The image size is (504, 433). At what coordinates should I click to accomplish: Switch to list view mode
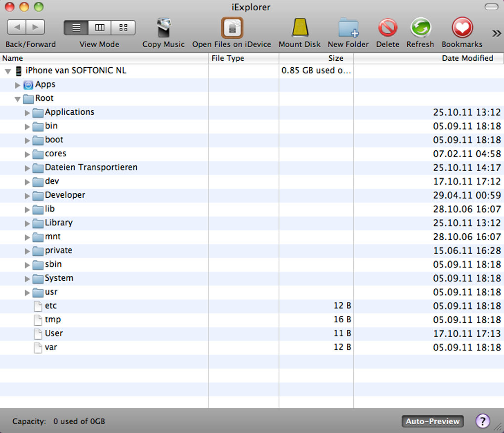(x=77, y=27)
